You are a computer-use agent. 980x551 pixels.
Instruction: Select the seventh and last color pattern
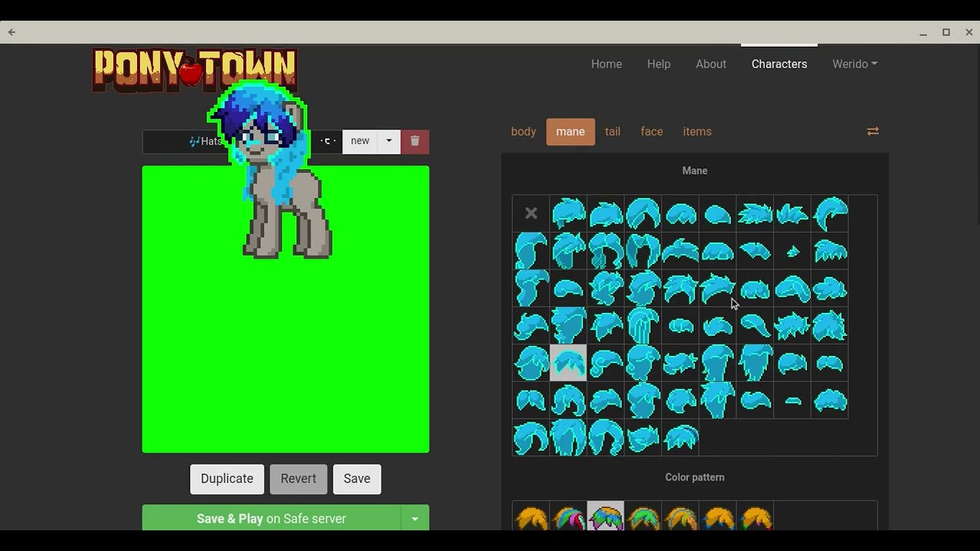click(755, 517)
